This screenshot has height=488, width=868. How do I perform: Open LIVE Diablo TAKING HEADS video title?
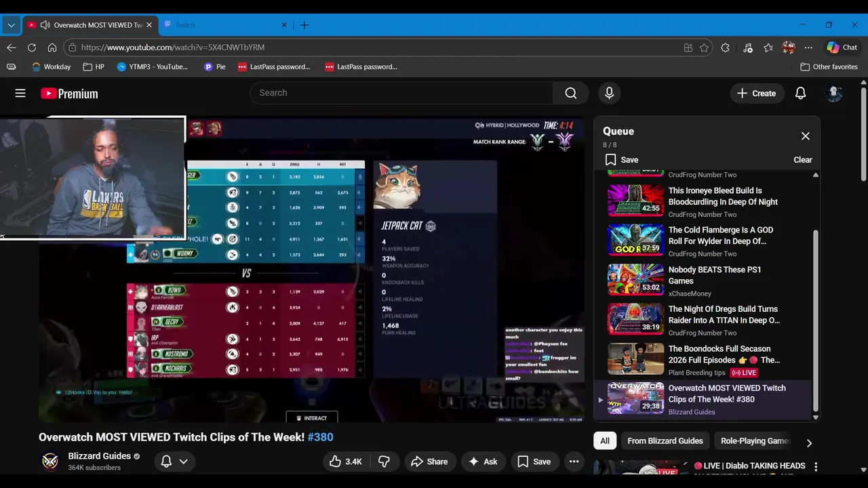pos(749,466)
